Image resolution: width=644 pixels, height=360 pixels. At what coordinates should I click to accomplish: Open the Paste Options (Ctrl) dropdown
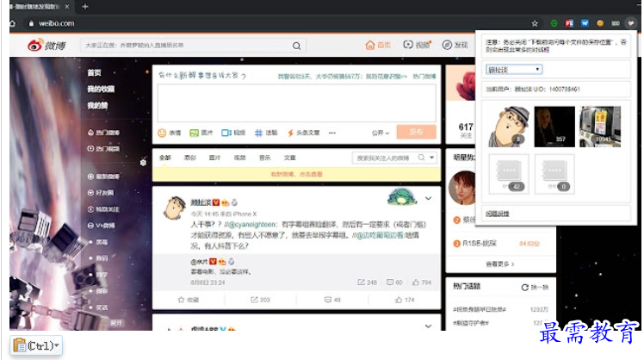point(36,345)
